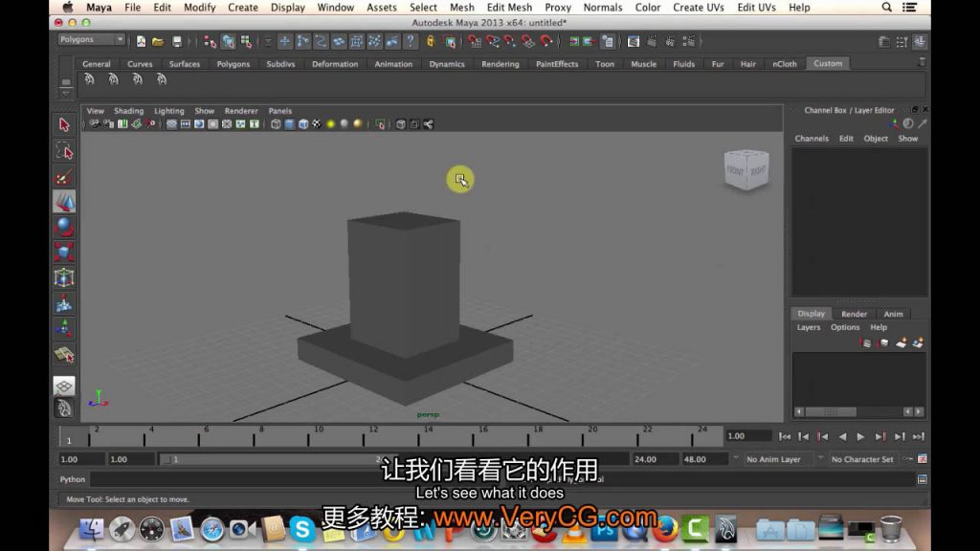The image size is (980, 551).
Task: Open animation preferences icon
Action: 922,459
